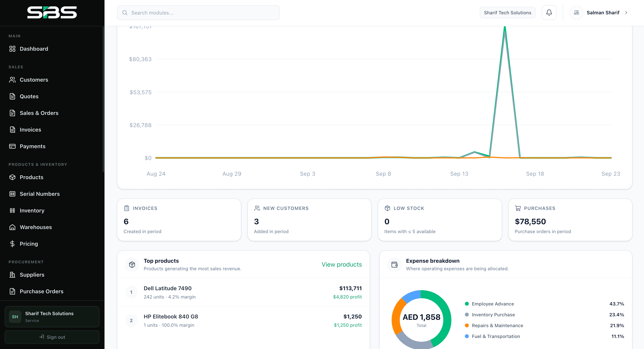Screen dimensions: 644x349
Task: Click the green Employee Advance legend dot
Action: point(467,304)
